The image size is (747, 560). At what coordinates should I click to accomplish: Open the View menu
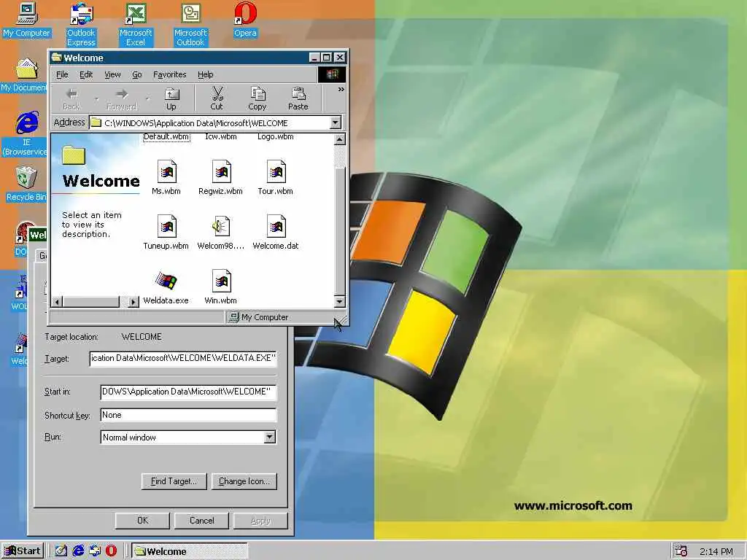112,75
